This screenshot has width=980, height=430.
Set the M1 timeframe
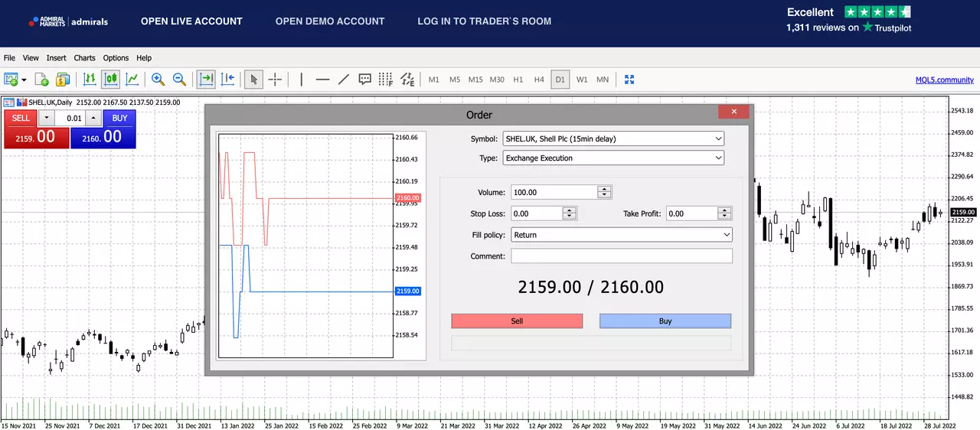click(434, 80)
